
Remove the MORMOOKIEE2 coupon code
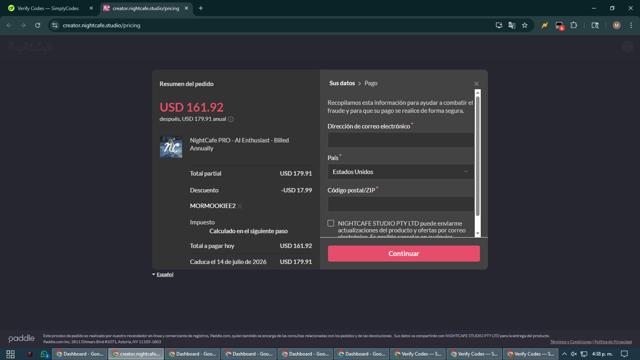(240, 206)
